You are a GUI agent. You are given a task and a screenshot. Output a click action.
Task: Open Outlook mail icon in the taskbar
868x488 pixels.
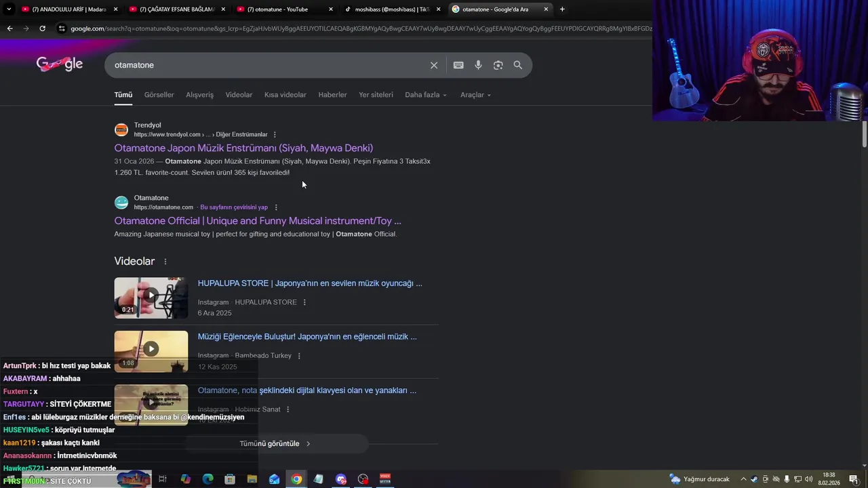pos(274,479)
